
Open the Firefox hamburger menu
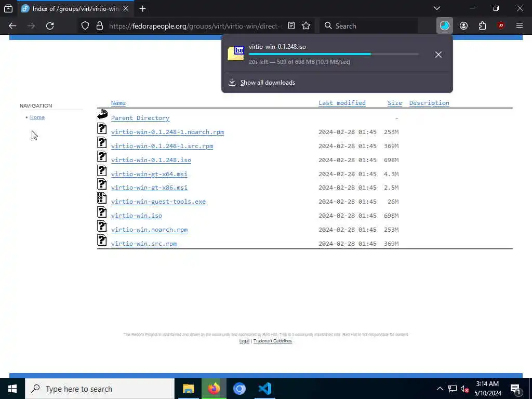pyautogui.click(x=520, y=26)
